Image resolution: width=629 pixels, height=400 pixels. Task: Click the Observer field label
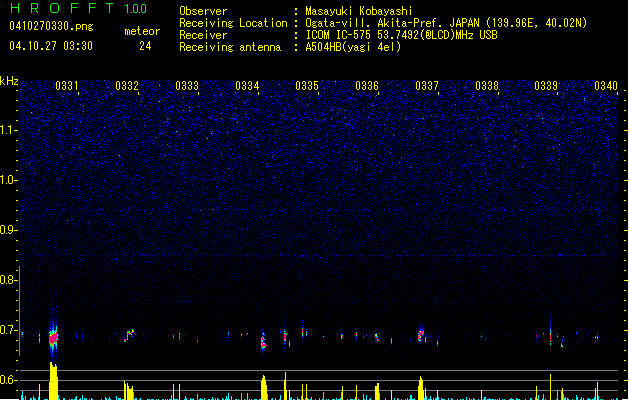pos(203,11)
